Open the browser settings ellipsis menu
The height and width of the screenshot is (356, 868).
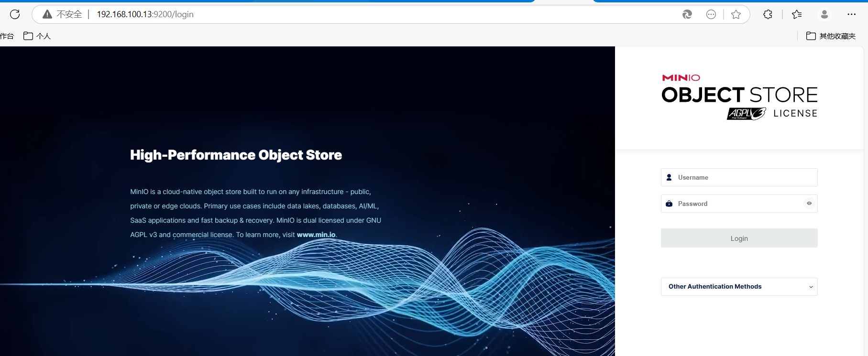point(851,14)
